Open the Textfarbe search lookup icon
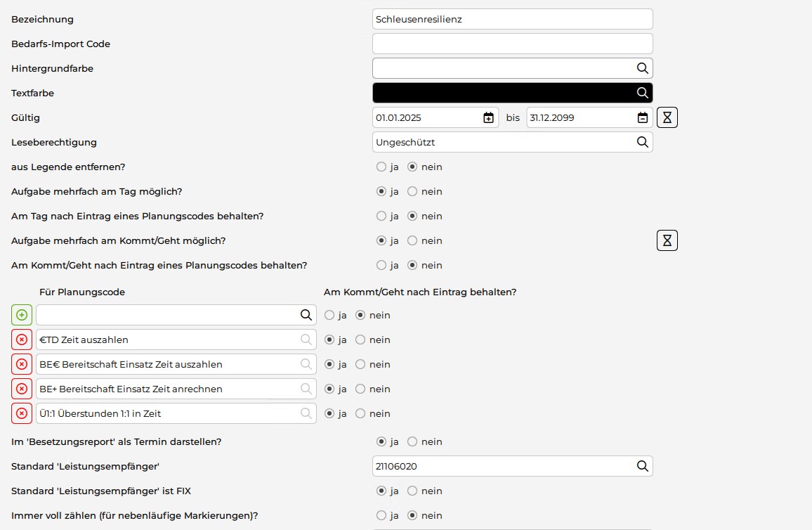The image size is (812, 530). [x=642, y=93]
